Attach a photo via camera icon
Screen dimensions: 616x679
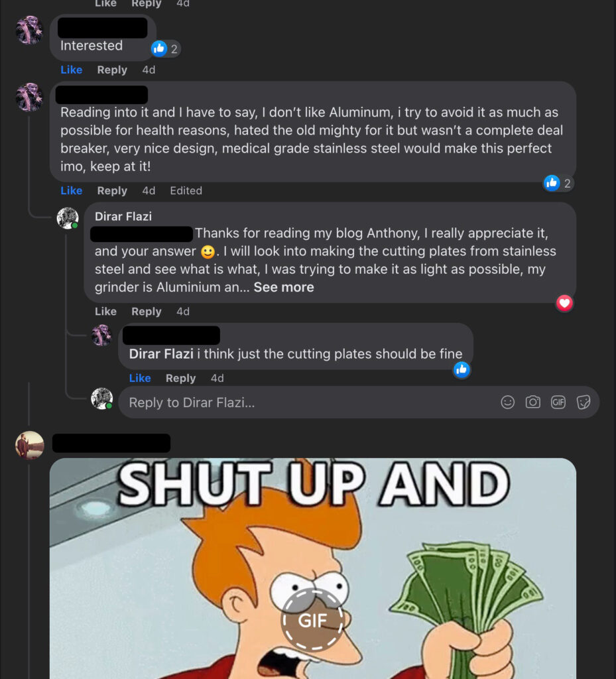coord(533,402)
